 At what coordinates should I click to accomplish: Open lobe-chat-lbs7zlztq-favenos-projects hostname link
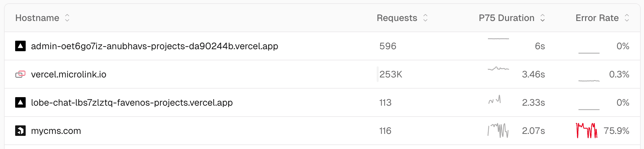132,102
